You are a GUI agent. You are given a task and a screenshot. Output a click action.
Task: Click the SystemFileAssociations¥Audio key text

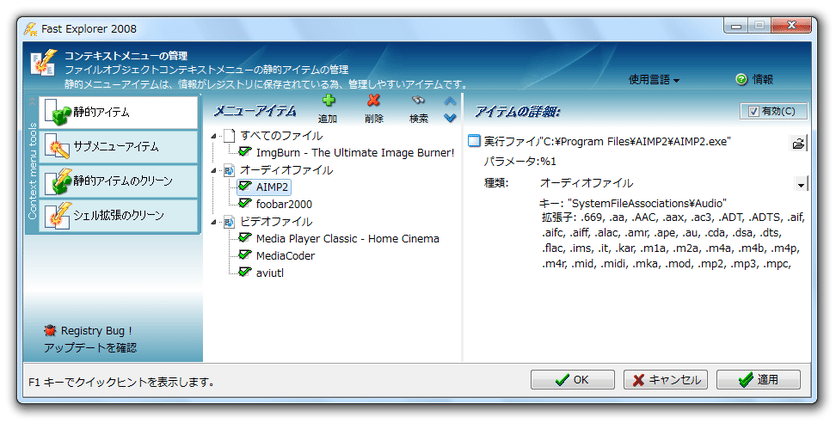click(647, 203)
